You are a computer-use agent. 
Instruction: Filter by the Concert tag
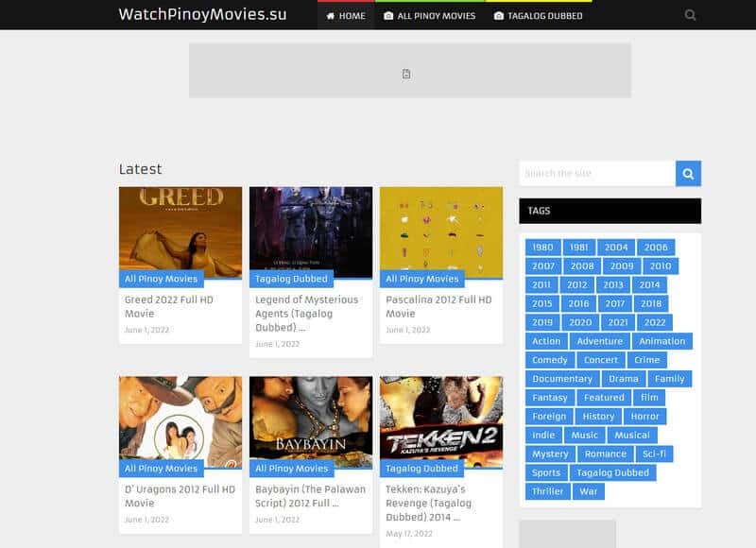click(x=601, y=360)
